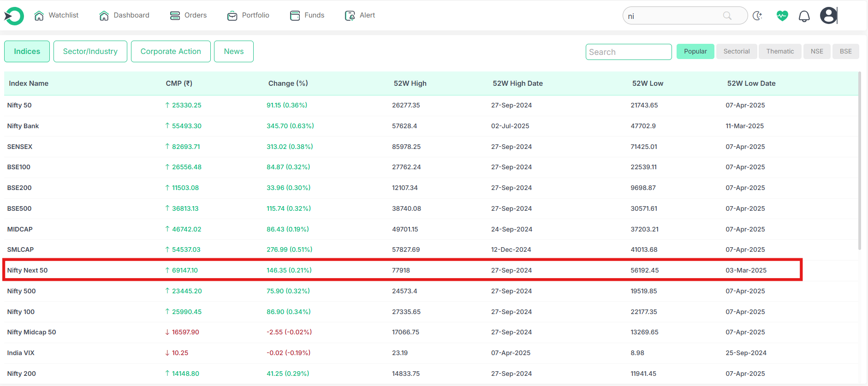Go to the Dashboard page
This screenshot has height=386, width=868.
tap(124, 15)
